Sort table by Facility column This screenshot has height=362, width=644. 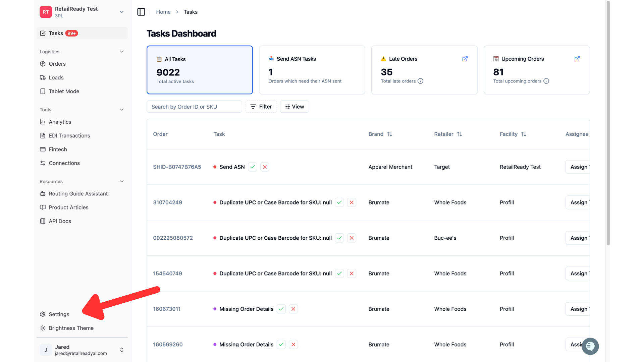pos(524,134)
